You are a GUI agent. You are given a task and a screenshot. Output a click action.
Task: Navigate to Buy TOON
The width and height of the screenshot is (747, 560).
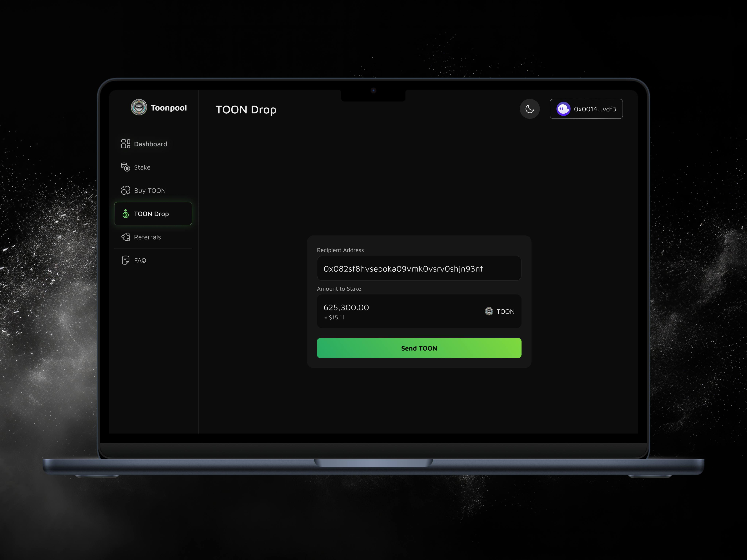click(150, 190)
